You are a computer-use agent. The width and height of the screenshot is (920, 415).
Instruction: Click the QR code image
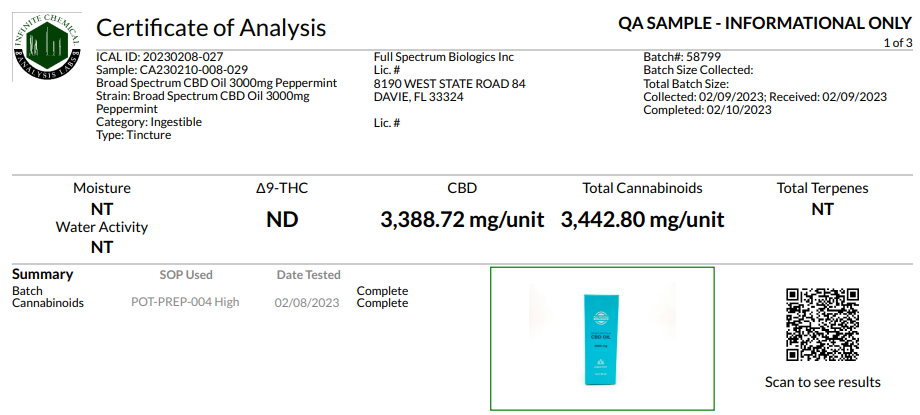pyautogui.click(x=822, y=326)
